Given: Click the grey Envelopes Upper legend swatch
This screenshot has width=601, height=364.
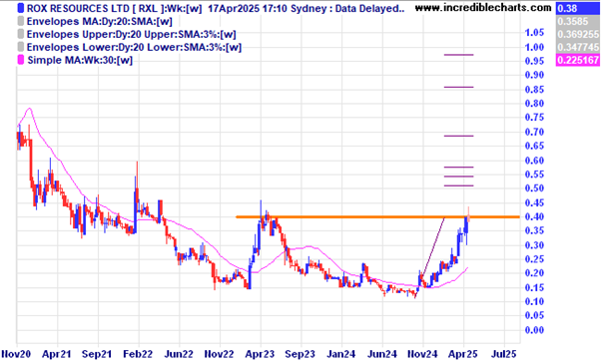Looking at the screenshot, I should tap(21, 35).
